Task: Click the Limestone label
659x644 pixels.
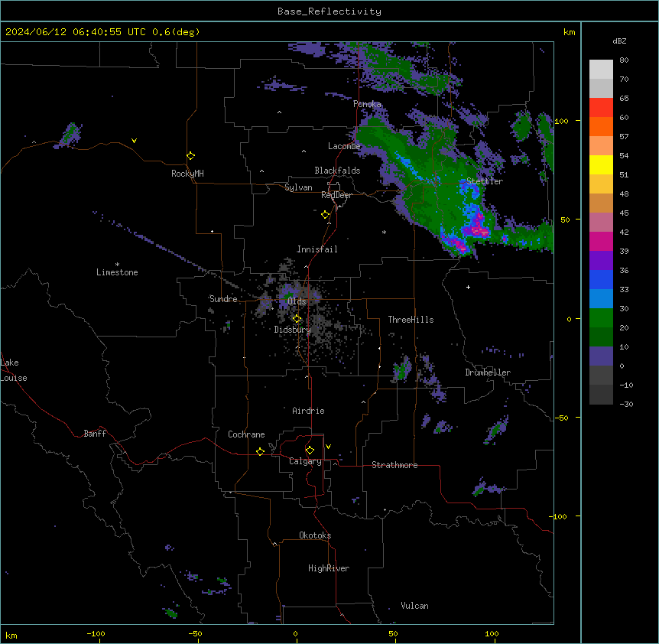Action: pos(117,272)
